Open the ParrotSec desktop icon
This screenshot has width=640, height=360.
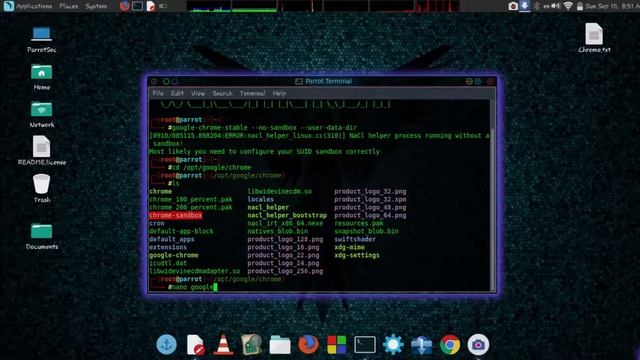pyautogui.click(x=42, y=39)
